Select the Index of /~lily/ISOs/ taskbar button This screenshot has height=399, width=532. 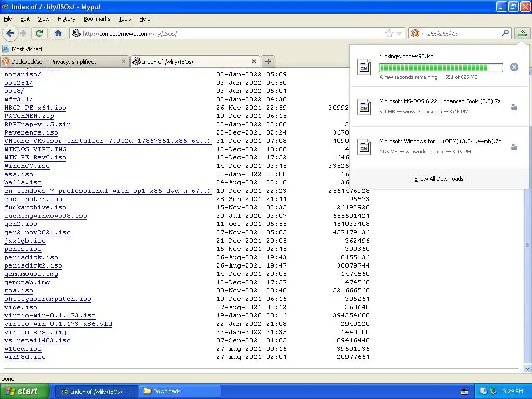(x=96, y=391)
